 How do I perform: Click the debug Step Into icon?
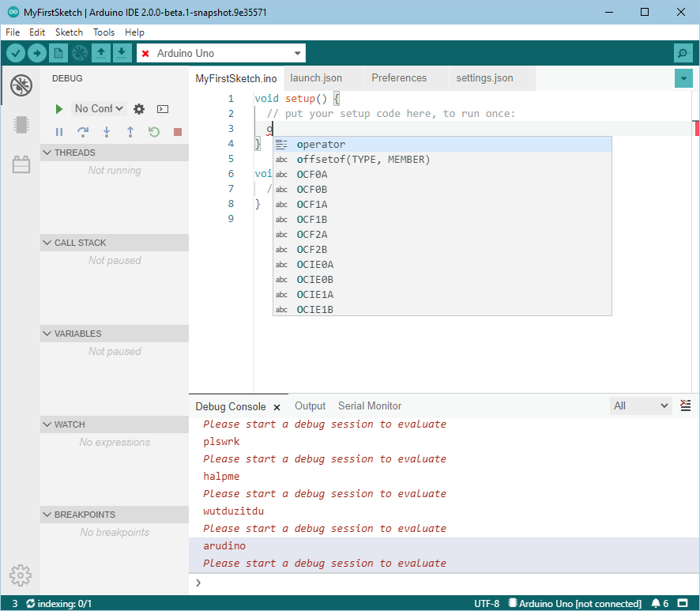pos(107,132)
